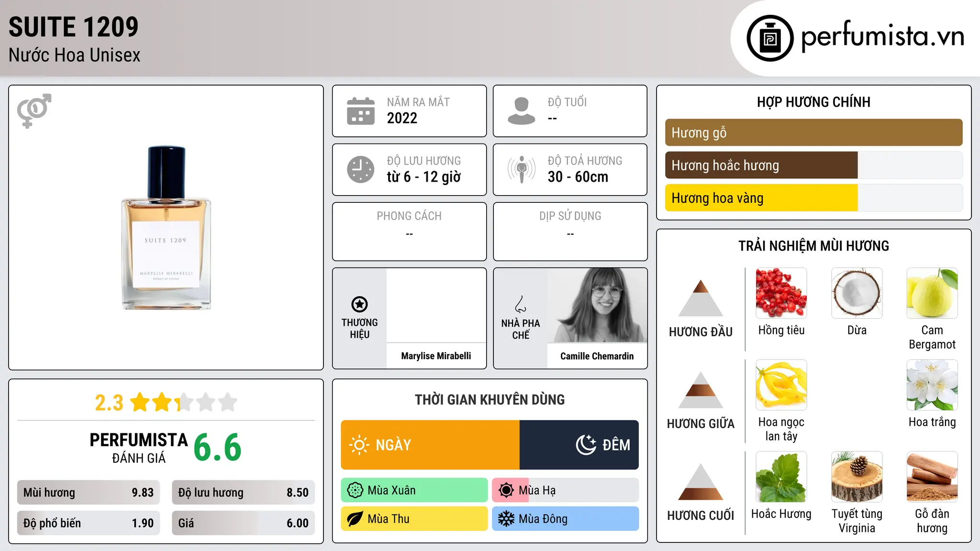Click the Mùa Hạ season bar
Image resolution: width=980 pixels, height=551 pixels.
click(x=566, y=490)
